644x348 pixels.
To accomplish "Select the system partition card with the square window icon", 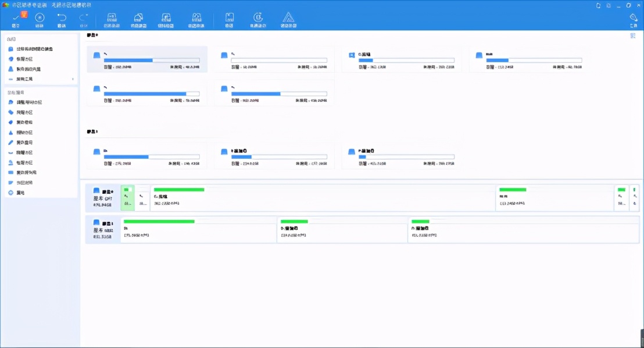I will [x=402, y=59].
